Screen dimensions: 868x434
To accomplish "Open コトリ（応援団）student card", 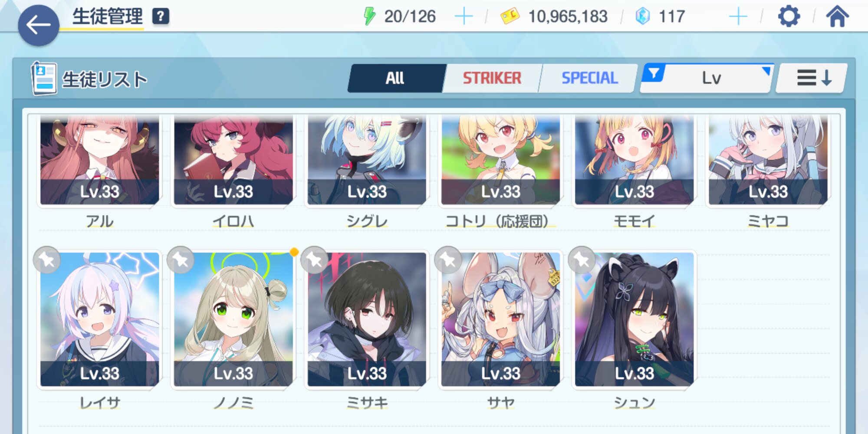I will 501,160.
